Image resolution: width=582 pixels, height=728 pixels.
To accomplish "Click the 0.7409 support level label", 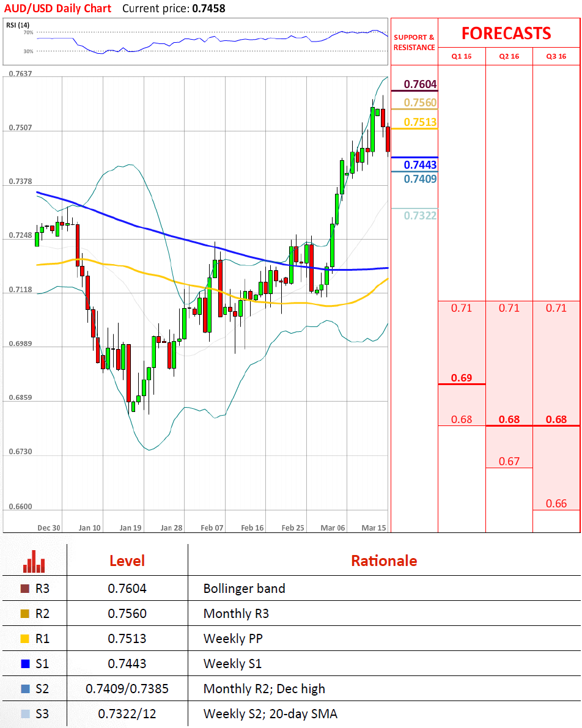I will pos(420,178).
